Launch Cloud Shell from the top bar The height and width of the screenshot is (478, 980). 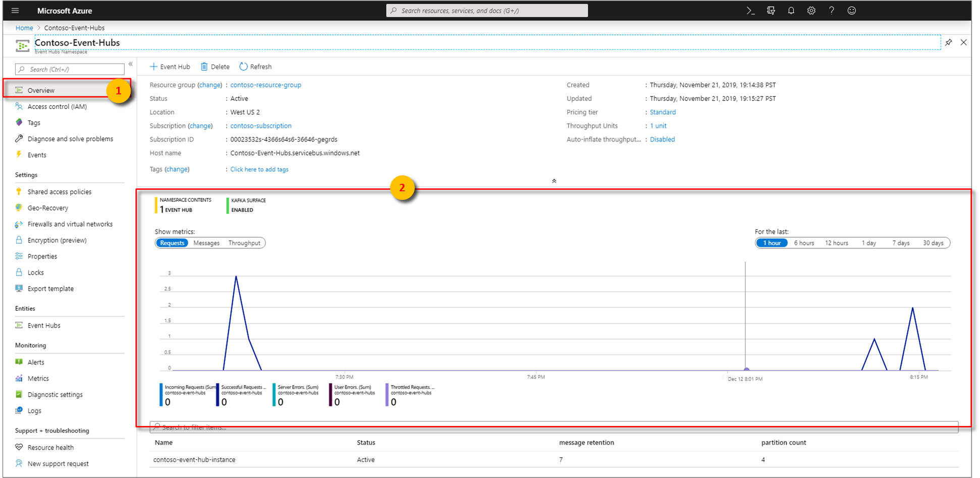click(750, 10)
